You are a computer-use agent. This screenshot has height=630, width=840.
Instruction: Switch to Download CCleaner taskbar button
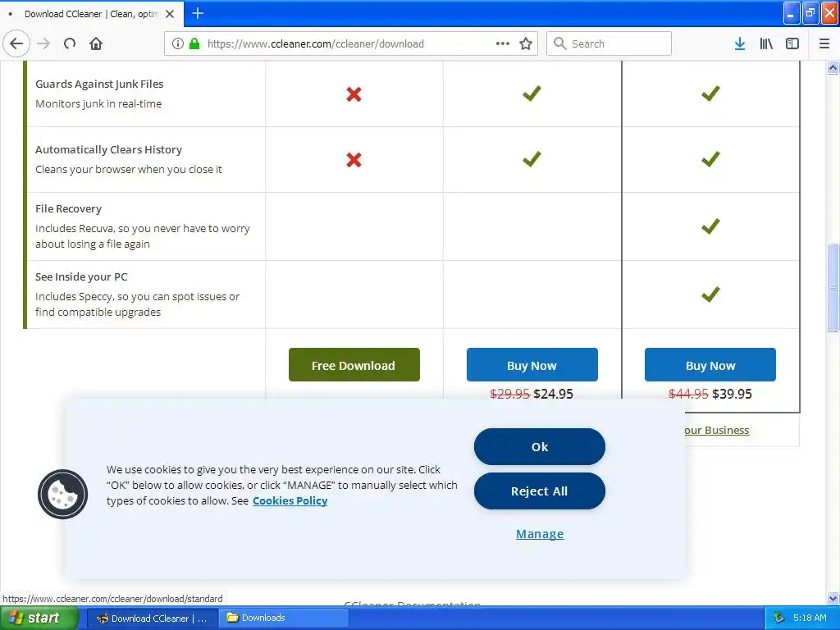click(x=152, y=619)
